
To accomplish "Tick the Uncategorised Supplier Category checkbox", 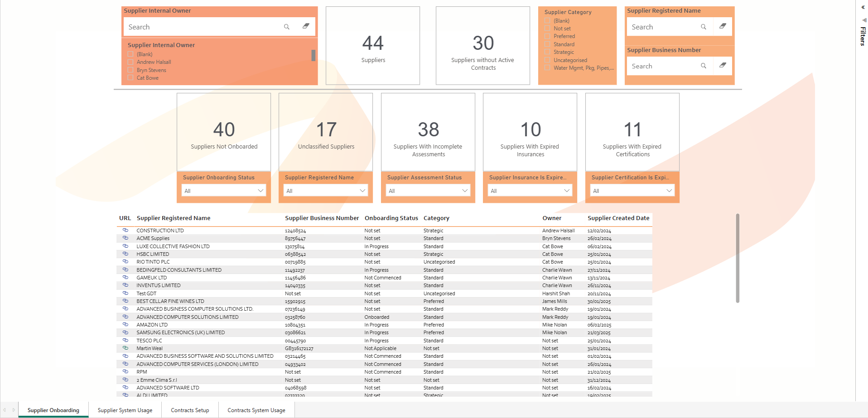I will [547, 60].
